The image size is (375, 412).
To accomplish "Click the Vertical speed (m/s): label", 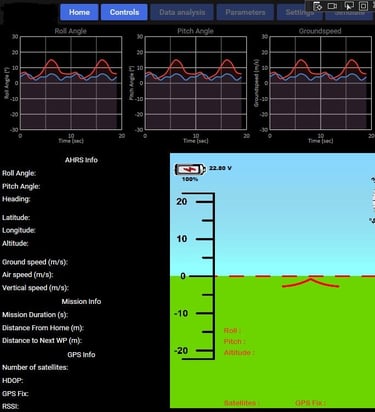I will (35, 288).
